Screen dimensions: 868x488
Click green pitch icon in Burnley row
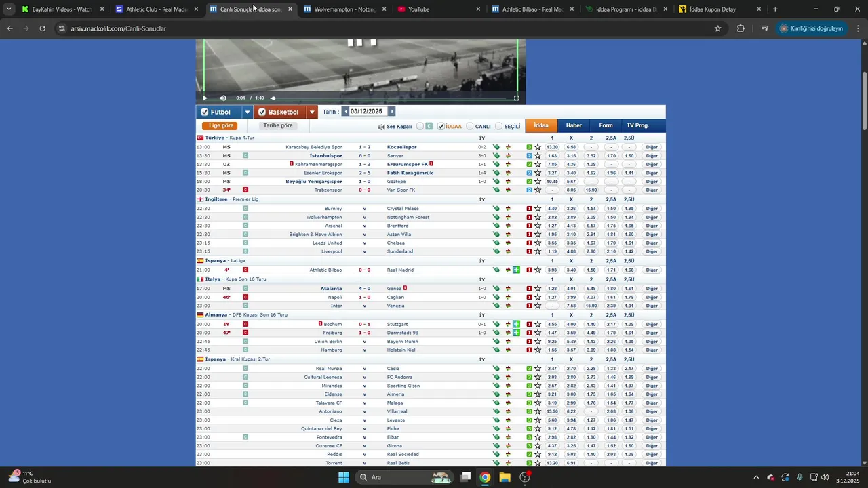(x=496, y=209)
